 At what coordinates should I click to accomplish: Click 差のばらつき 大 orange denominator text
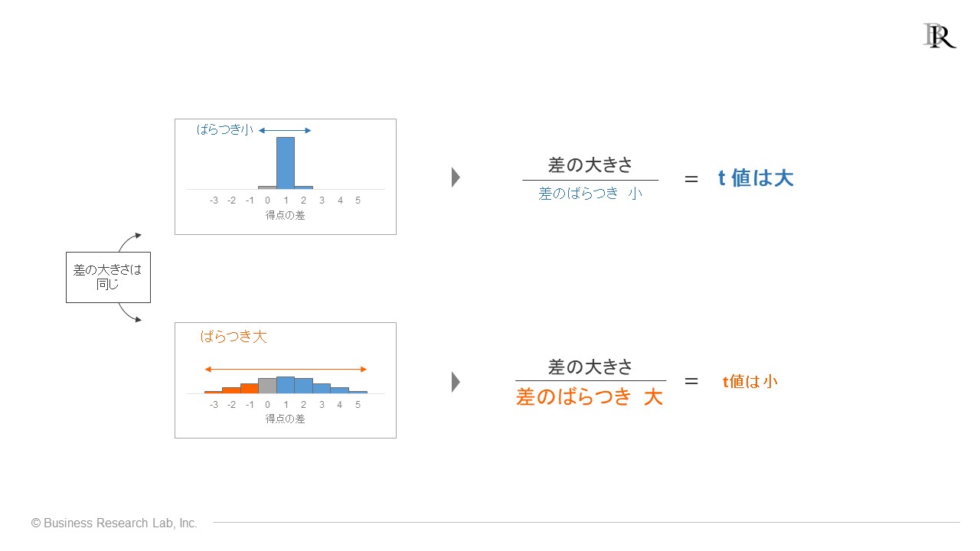[590, 397]
